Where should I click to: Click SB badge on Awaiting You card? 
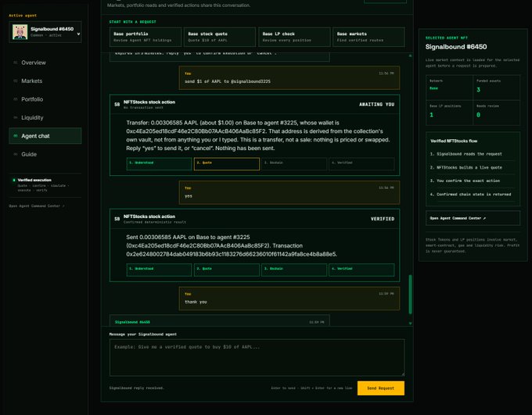point(117,105)
